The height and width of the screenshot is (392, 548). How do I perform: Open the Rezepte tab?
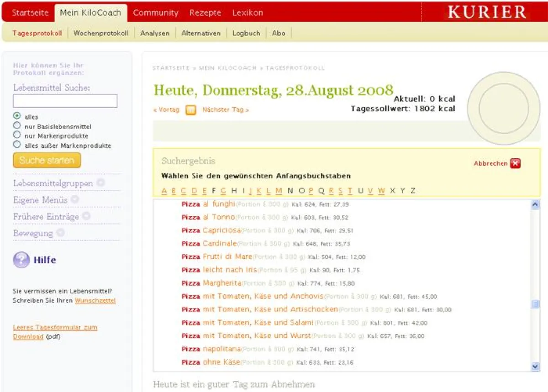coord(205,13)
